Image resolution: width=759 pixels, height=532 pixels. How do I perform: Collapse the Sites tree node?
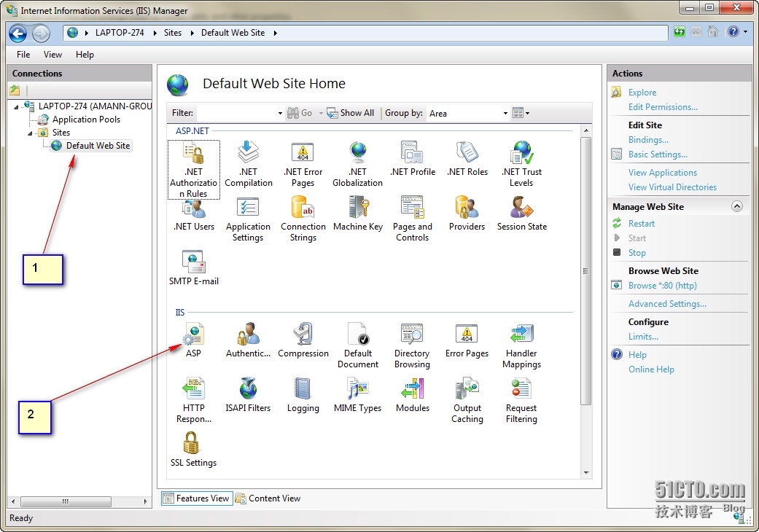pyautogui.click(x=30, y=133)
